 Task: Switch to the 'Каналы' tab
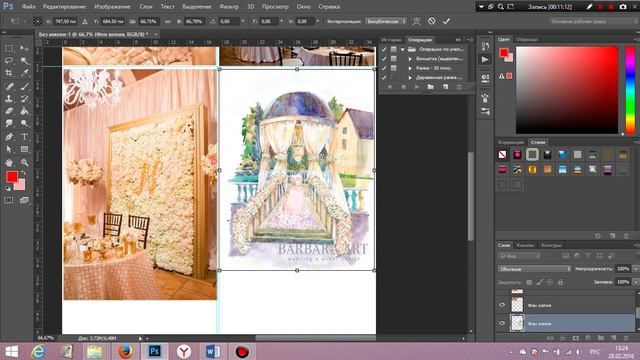pyautogui.click(x=525, y=245)
